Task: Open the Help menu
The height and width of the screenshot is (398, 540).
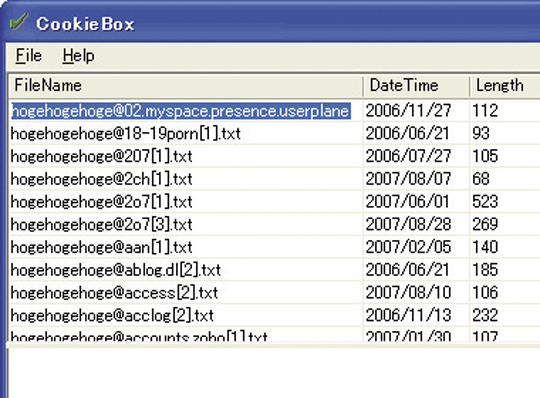Action: click(78, 55)
